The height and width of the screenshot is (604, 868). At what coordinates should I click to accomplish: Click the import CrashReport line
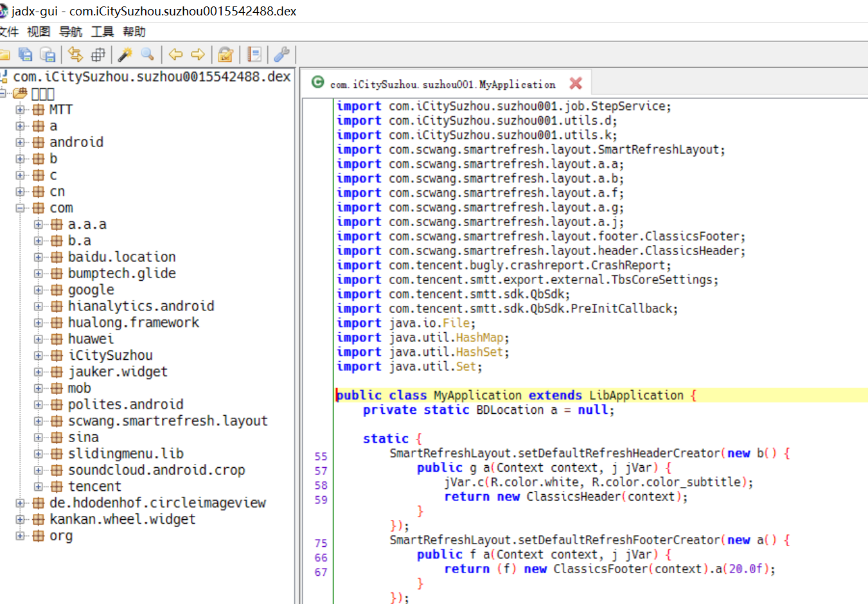click(x=504, y=265)
